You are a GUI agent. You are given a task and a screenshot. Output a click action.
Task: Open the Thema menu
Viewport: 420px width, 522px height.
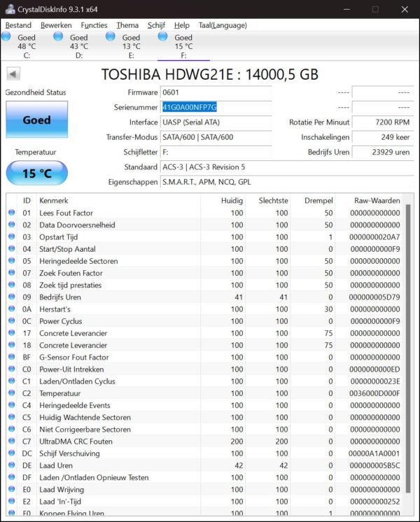[x=127, y=25]
